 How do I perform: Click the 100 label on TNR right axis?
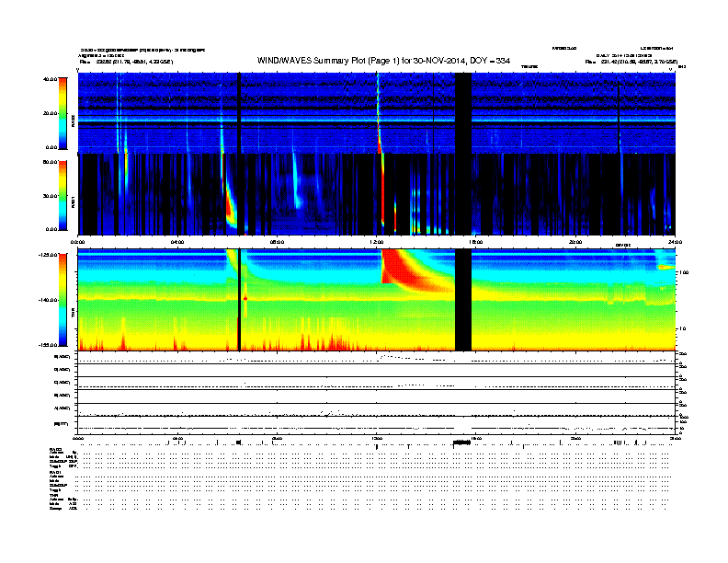click(684, 272)
